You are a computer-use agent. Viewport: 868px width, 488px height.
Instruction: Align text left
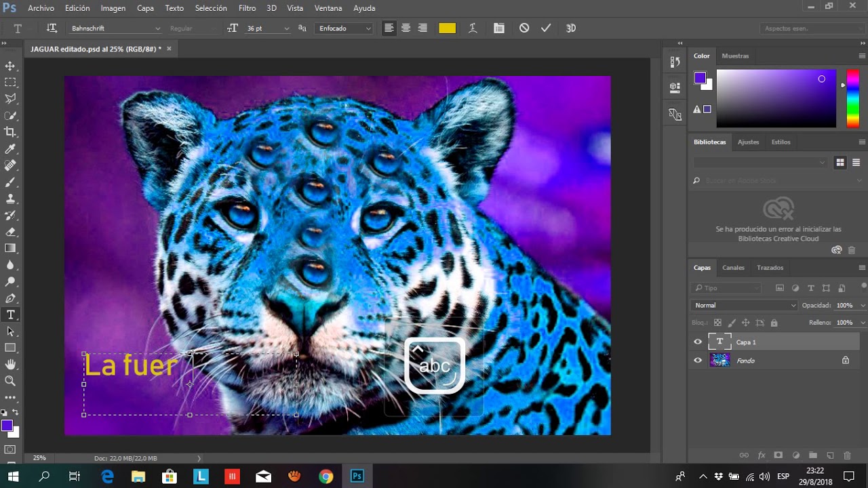pos(389,28)
